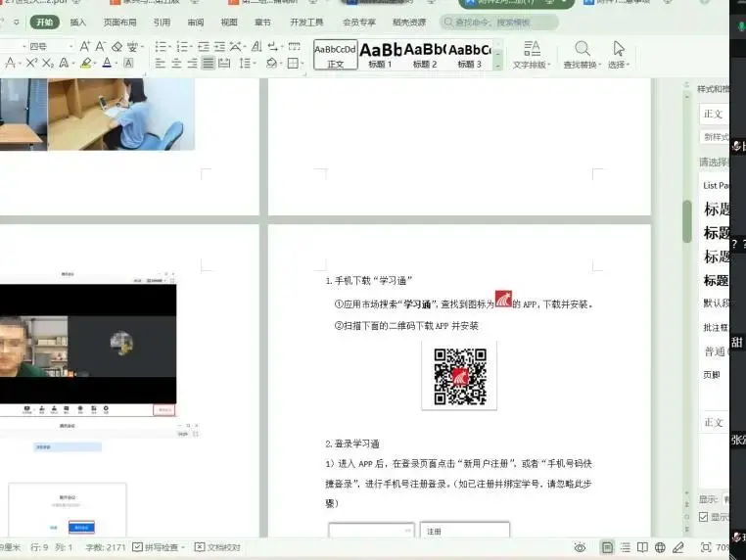
Task: Open the 插入 ribbon tab
Action: tap(78, 23)
